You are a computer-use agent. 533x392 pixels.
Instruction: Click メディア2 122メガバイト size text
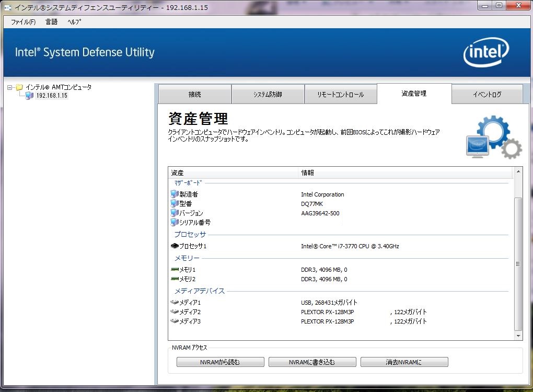410,312
